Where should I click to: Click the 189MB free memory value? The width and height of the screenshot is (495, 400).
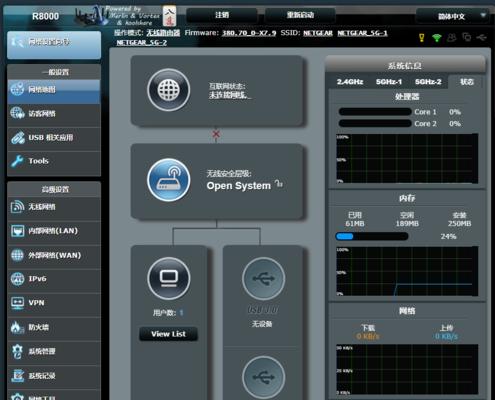(407, 224)
